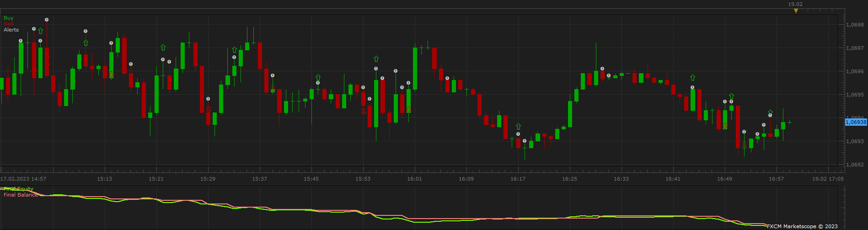Click the Buy legend label
Viewport: 868px width, 230px height.
click(x=9, y=18)
